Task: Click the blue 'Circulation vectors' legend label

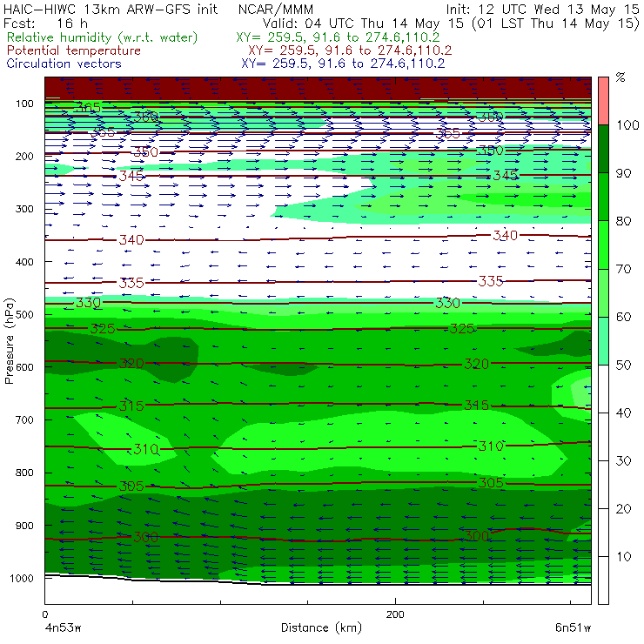Action: 64,64
